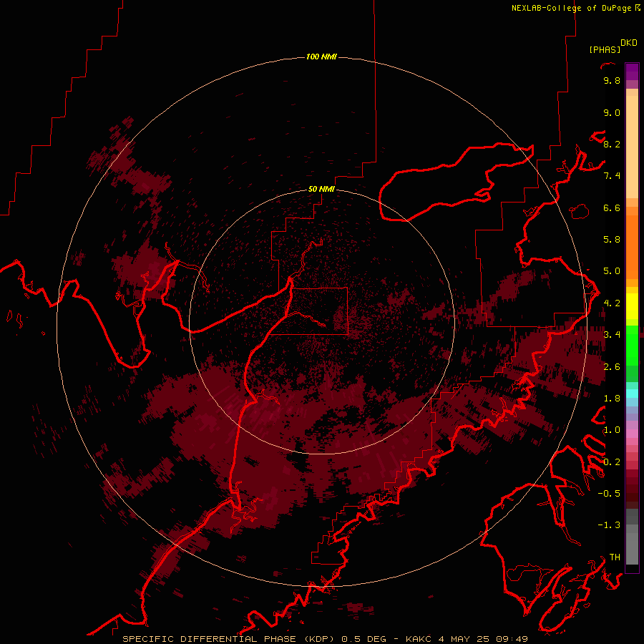Click the 9.8 value on the color scale

click(x=612, y=80)
